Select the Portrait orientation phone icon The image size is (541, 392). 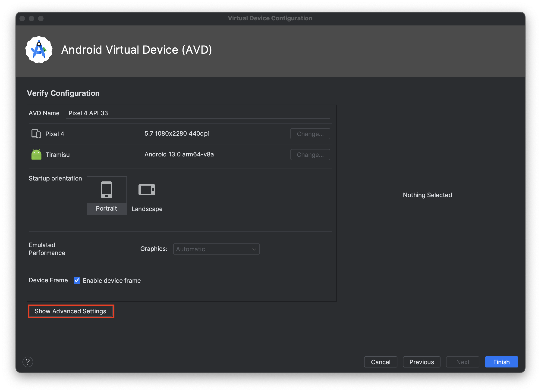(x=106, y=190)
